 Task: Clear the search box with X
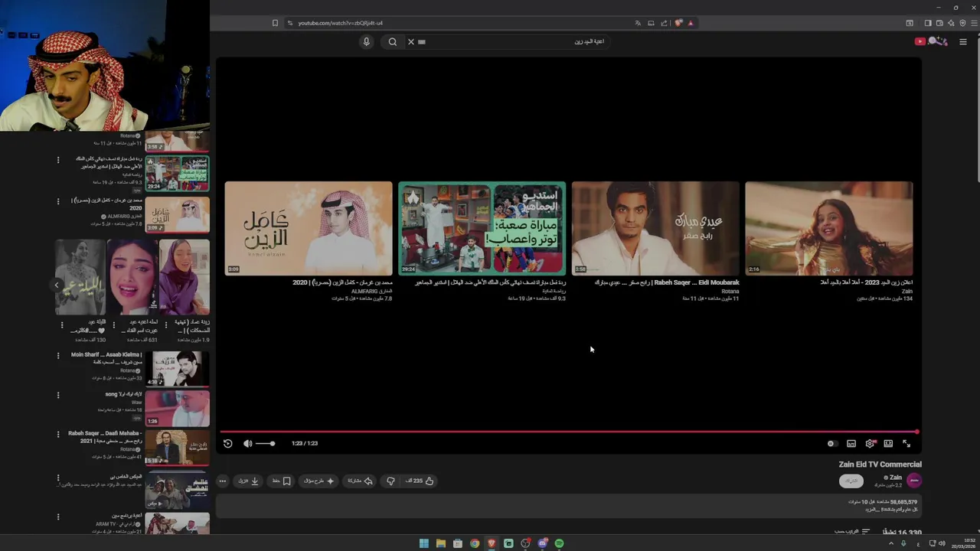tap(411, 41)
